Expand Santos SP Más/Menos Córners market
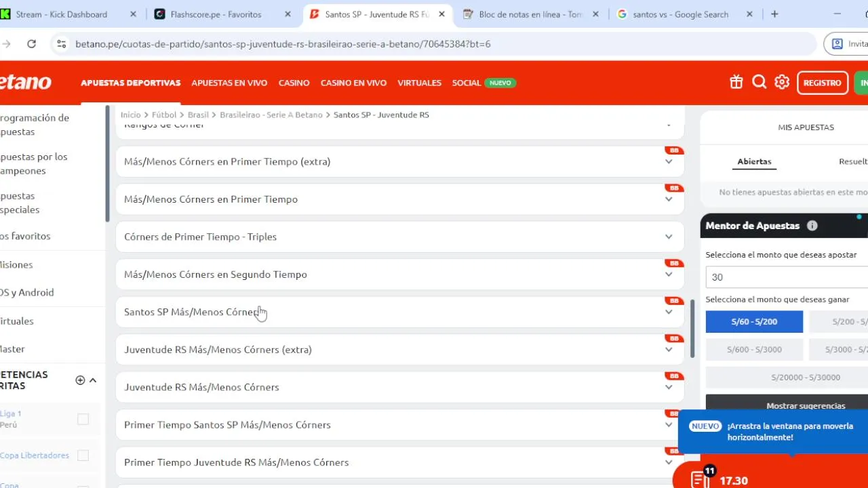 400,312
